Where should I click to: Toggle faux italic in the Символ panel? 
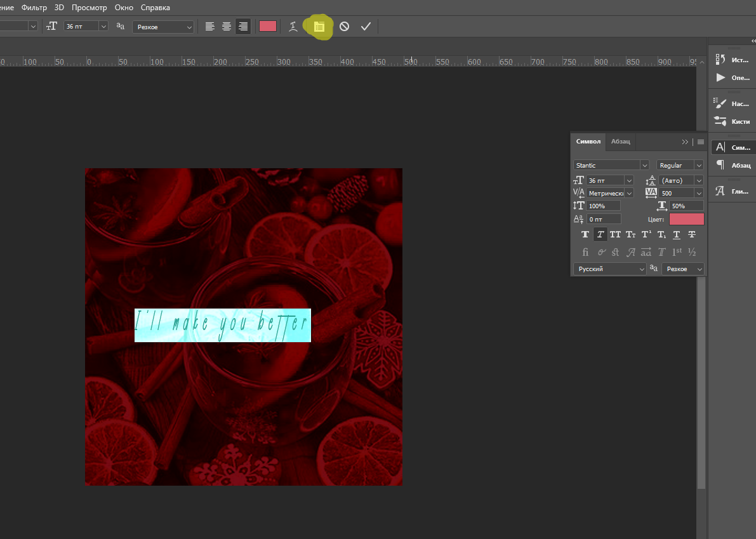600,235
